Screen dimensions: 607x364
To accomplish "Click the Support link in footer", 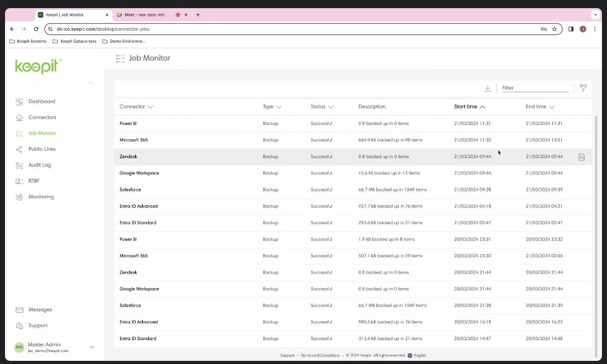I will click(x=287, y=355).
